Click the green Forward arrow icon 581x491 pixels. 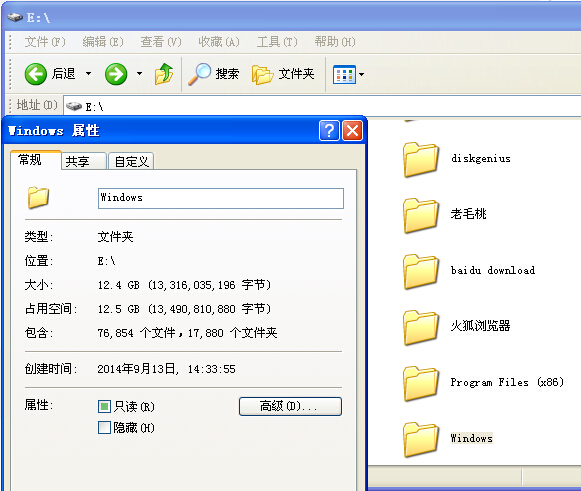pos(116,74)
